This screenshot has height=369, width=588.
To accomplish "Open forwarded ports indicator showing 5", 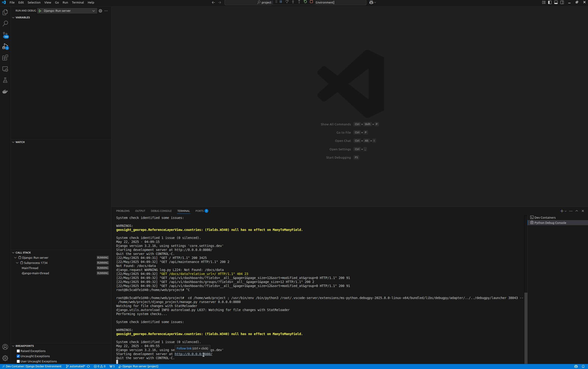I will click(112, 366).
